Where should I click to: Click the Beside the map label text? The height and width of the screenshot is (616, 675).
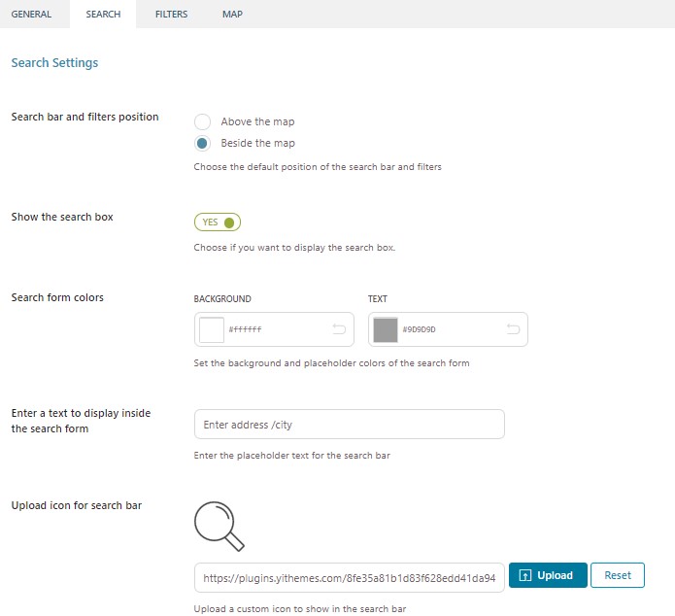coord(258,143)
